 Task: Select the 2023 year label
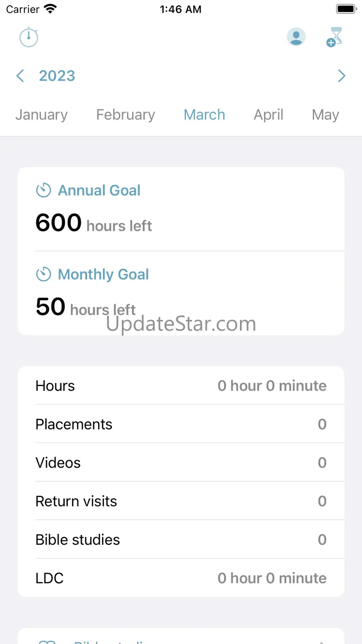click(x=57, y=76)
